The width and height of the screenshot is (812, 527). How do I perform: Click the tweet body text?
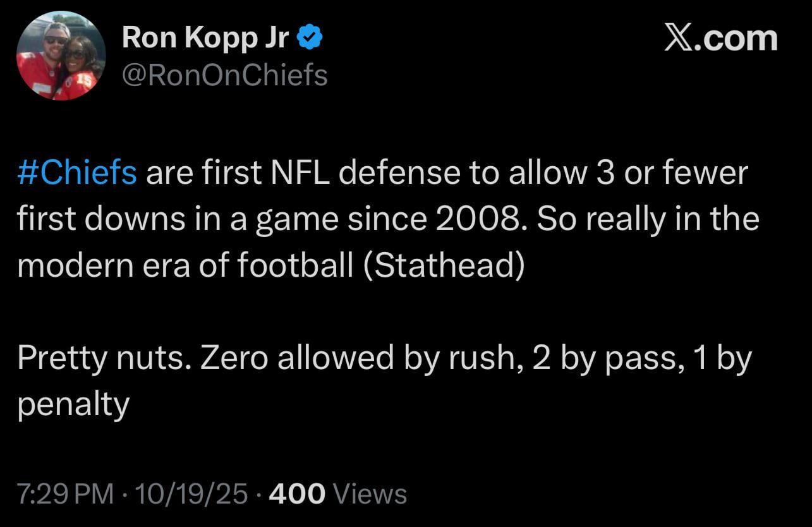click(379, 218)
